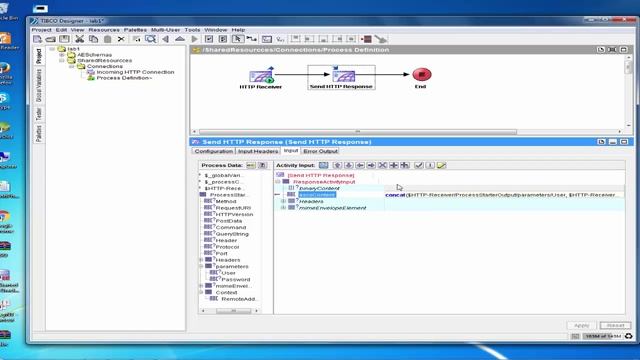Select binaryContent in Activity Input
The image size is (640, 360).
pos(319,188)
